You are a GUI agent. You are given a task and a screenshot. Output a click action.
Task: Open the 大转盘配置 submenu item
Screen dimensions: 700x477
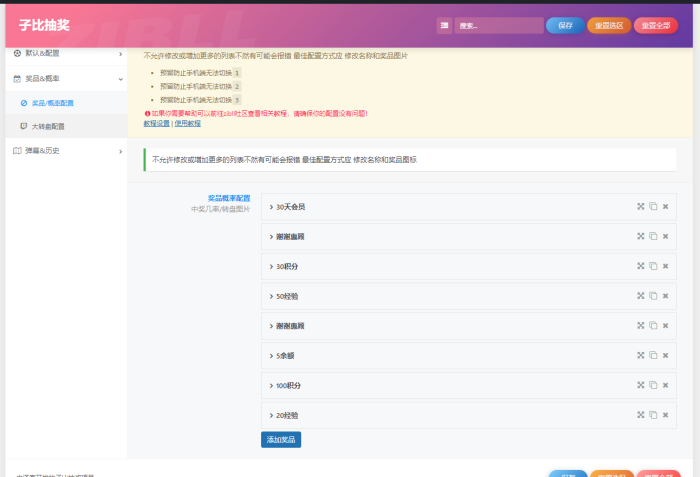[x=67, y=126]
